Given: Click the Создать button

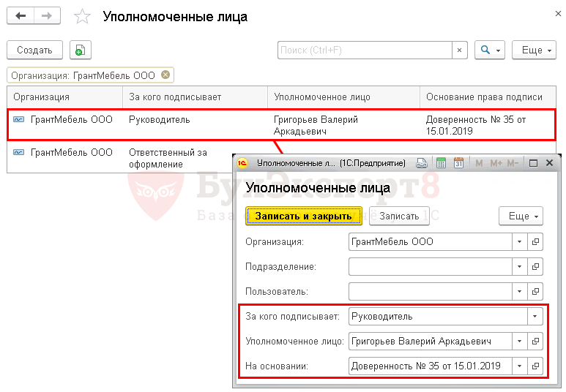Looking at the screenshot, I should (x=34, y=50).
